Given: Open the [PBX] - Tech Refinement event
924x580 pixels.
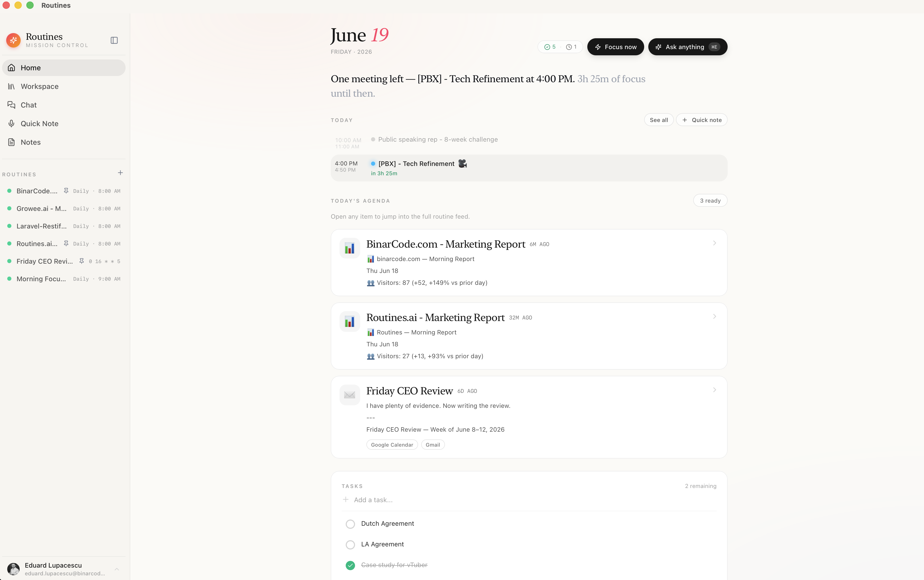Looking at the screenshot, I should coord(529,168).
